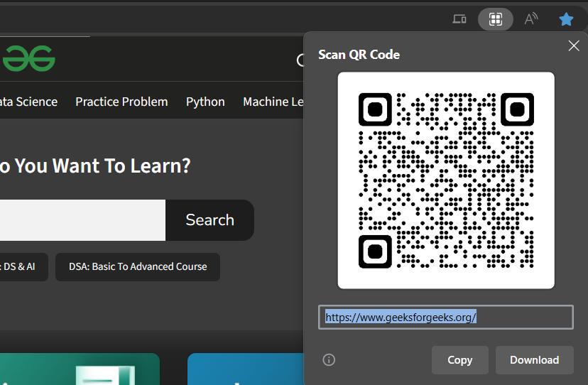588x385 pixels.
Task: Open the Practice Problem menu item
Action: tap(121, 102)
